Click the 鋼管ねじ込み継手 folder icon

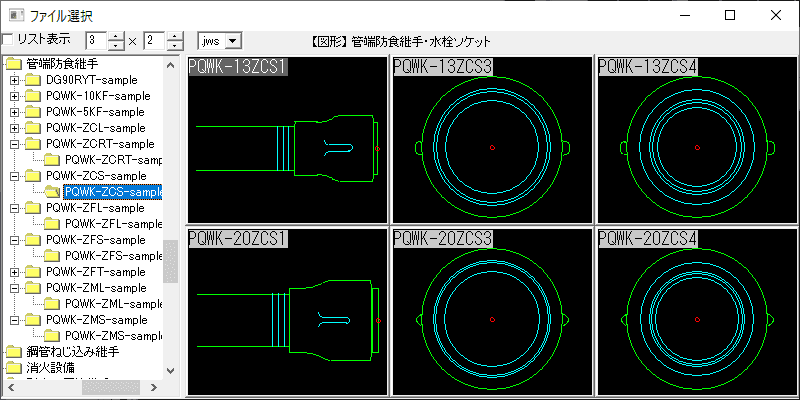[13, 352]
